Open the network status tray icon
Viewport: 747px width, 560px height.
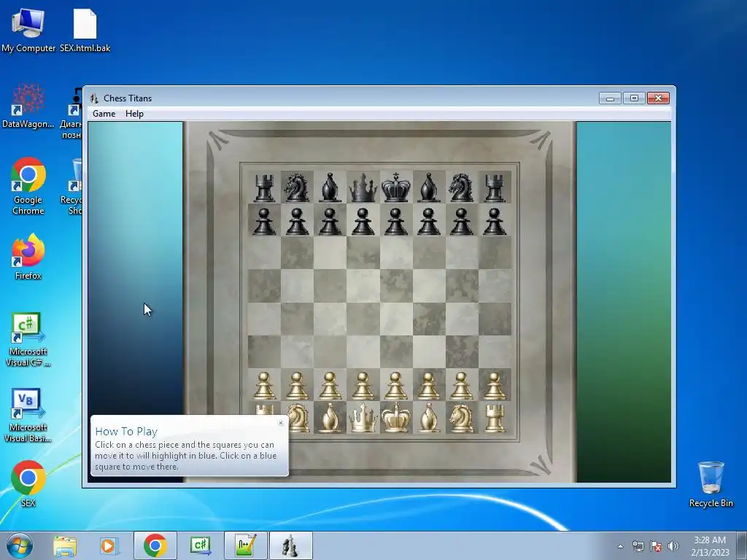(x=638, y=546)
